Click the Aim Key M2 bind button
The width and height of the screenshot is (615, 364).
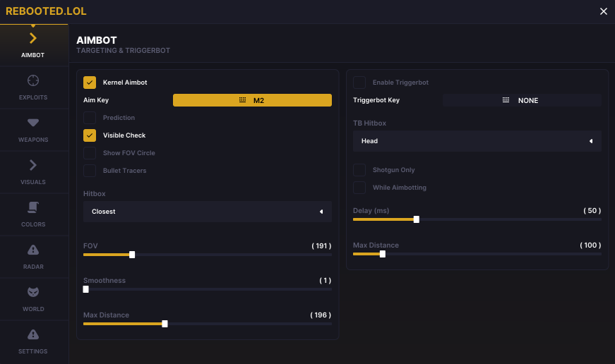pyautogui.click(x=252, y=100)
